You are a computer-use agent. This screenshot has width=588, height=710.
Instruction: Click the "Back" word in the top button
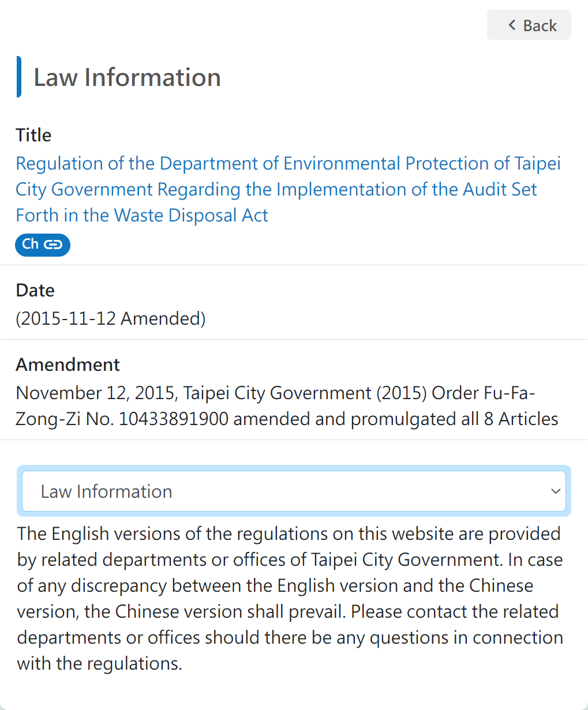click(x=540, y=25)
